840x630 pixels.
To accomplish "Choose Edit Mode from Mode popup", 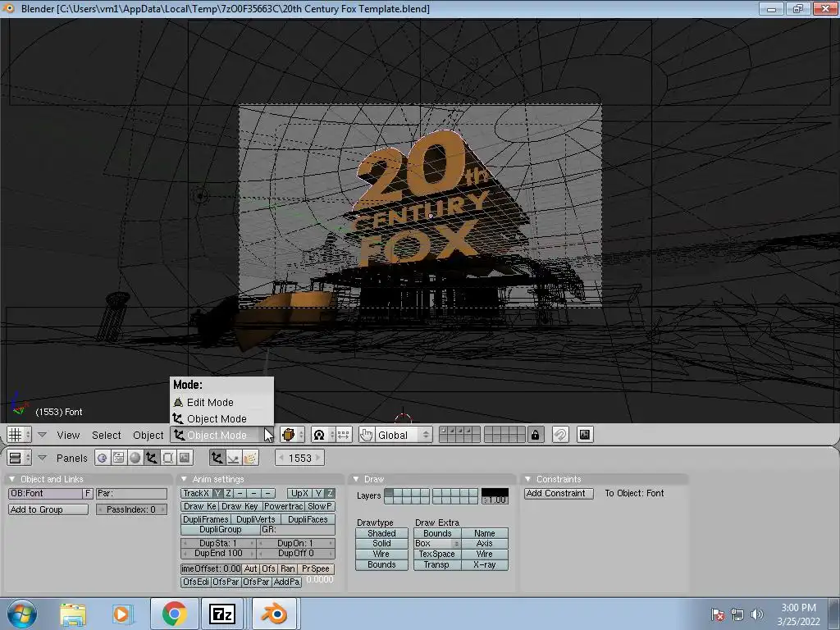I will click(221, 402).
